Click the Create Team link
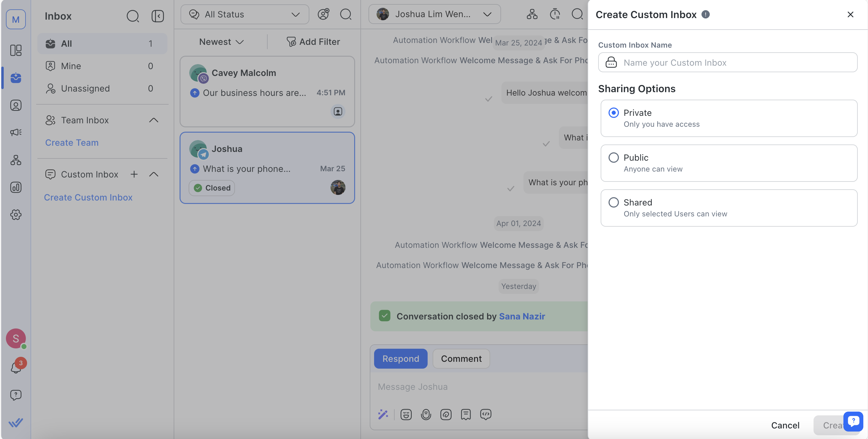The image size is (868, 439). (72, 143)
